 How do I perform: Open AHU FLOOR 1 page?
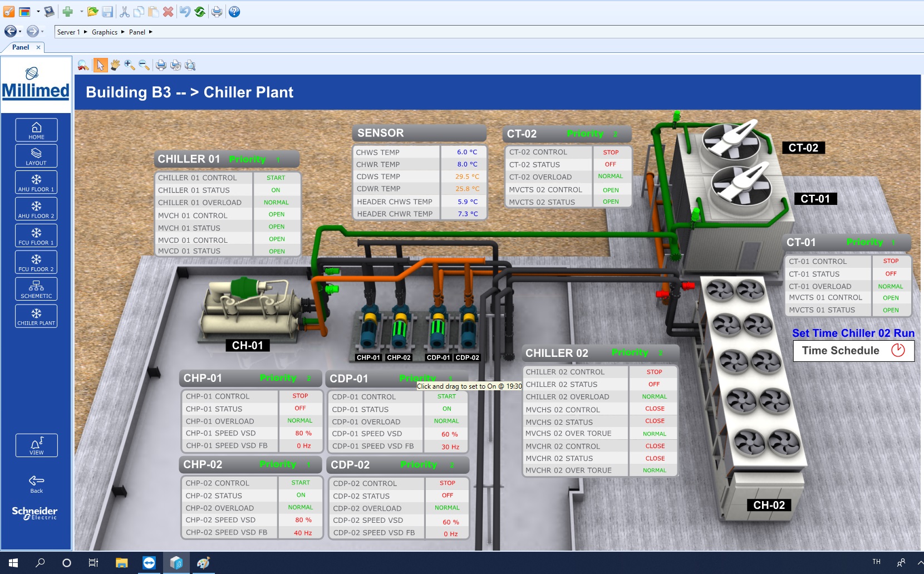tap(36, 182)
